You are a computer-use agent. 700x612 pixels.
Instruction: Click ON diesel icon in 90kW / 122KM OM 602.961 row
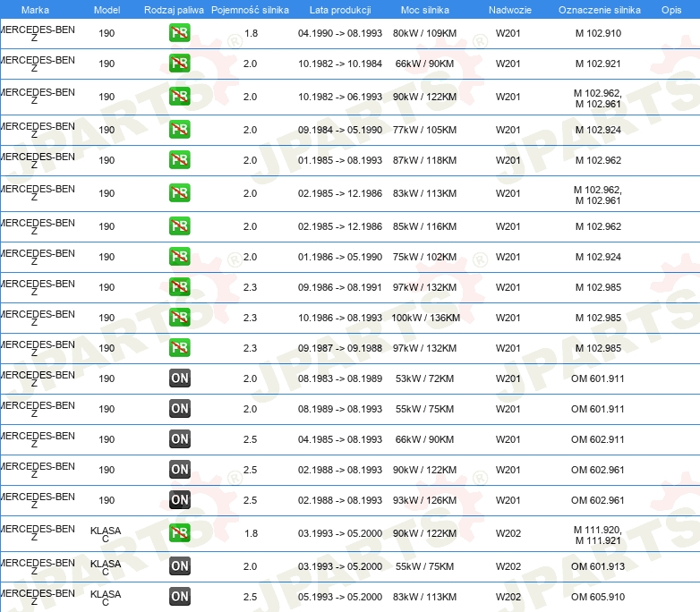click(180, 469)
